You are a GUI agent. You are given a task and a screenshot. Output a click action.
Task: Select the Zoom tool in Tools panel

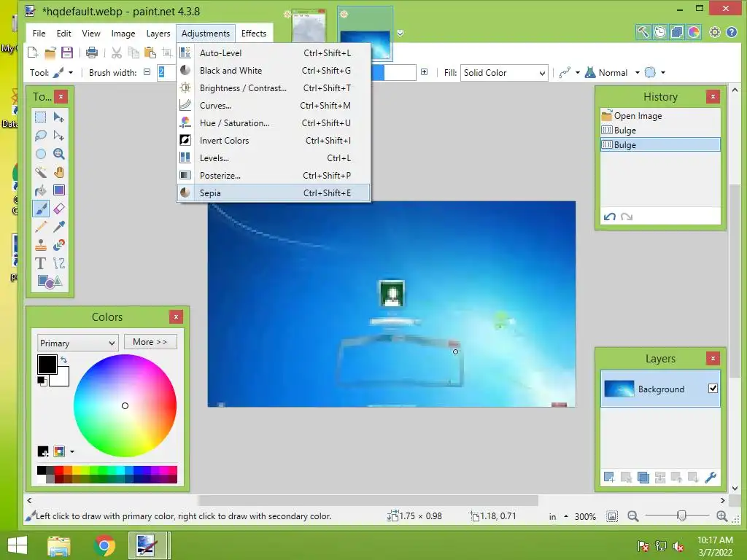[59, 154]
